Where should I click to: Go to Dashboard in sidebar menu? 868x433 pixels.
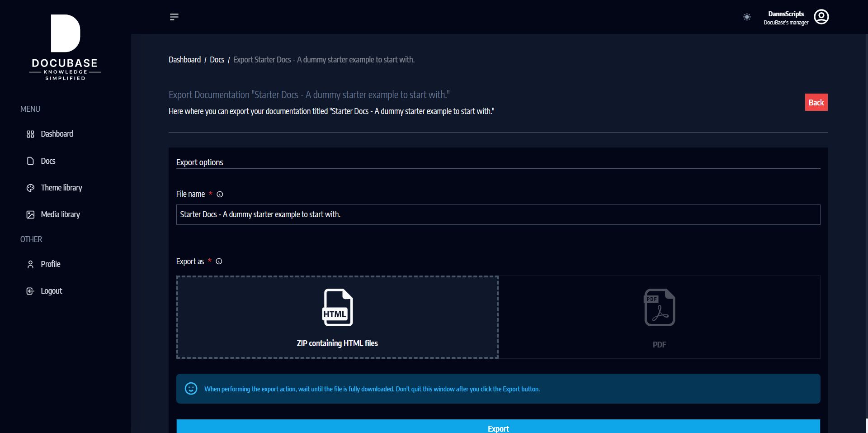click(57, 134)
